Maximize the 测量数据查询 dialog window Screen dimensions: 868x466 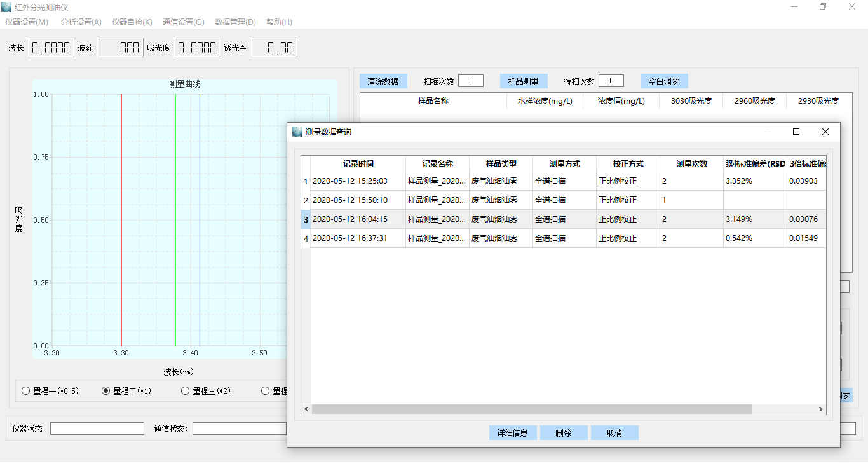click(796, 132)
